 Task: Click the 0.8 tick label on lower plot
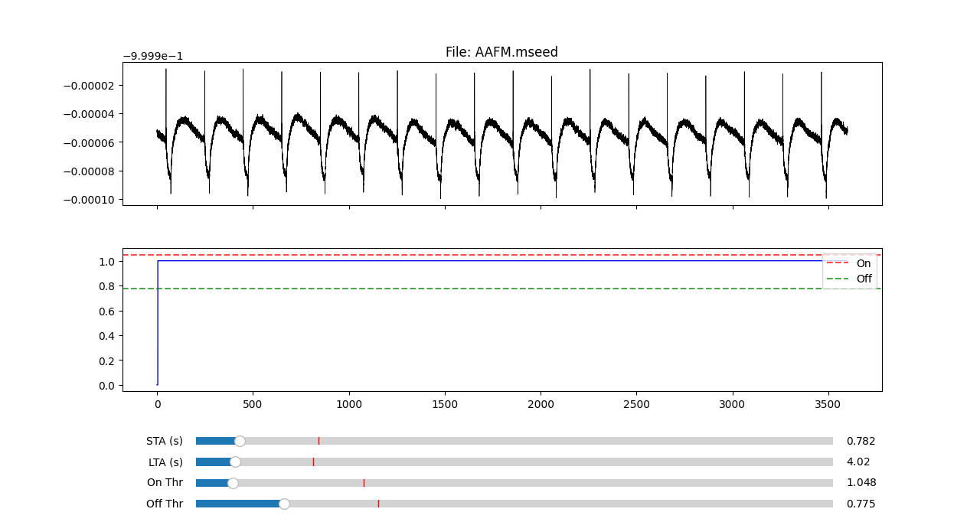coord(107,286)
